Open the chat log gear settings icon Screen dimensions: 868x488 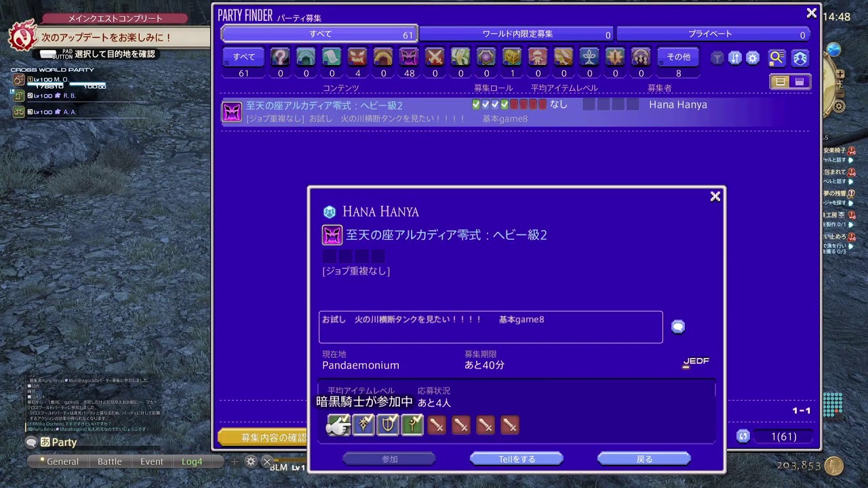(251, 461)
